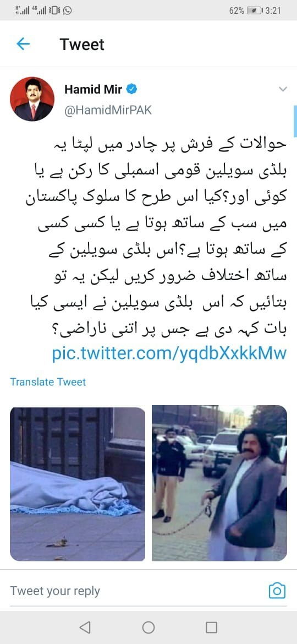Screen dimensions: 297x644
Task: Open Hamid Mir's profile picture
Action: 32,99
